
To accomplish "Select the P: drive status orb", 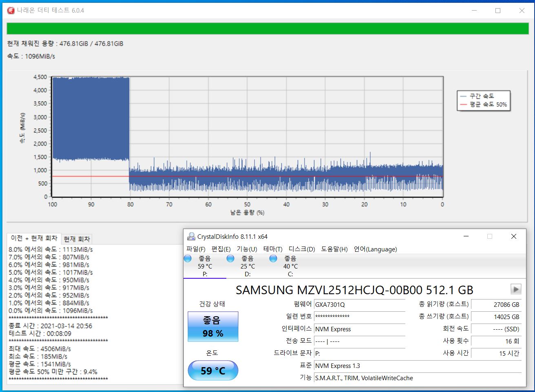I will 188,258.
